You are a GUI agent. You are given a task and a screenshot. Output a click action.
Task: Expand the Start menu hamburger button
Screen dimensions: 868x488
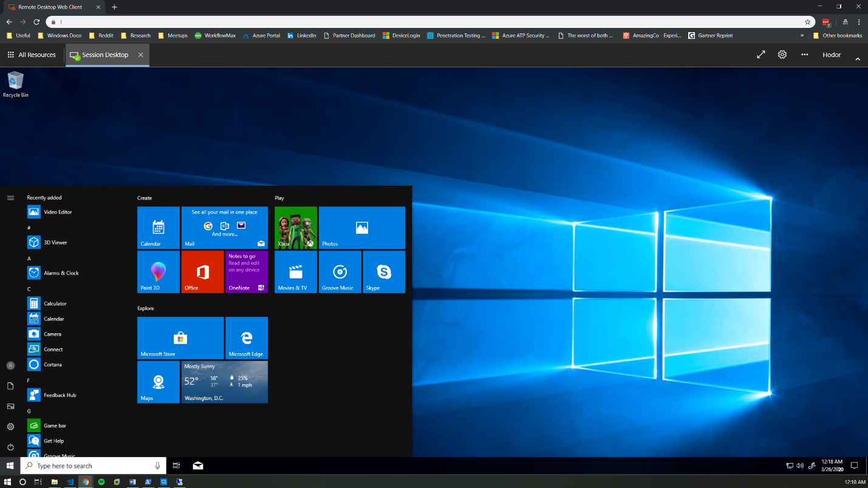pyautogui.click(x=10, y=198)
